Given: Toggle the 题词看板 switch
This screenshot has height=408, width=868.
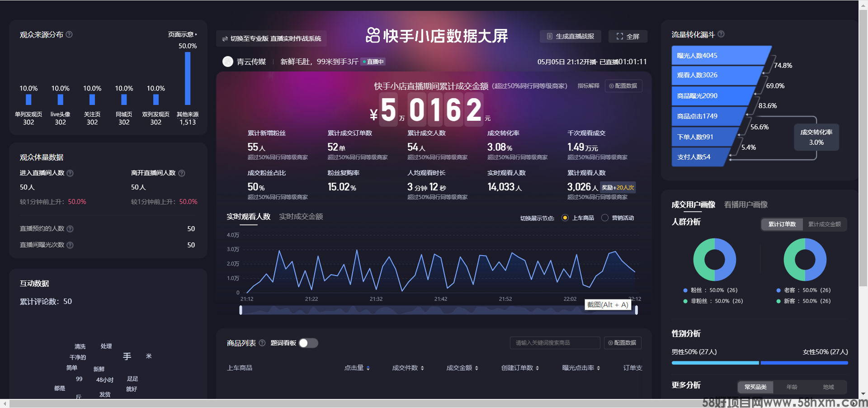Looking at the screenshot, I should click(x=308, y=343).
